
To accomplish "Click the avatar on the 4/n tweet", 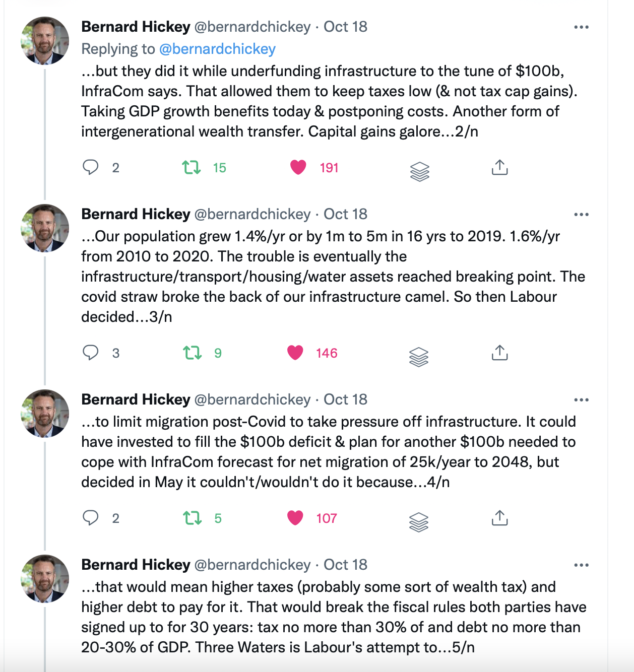I will (45, 413).
